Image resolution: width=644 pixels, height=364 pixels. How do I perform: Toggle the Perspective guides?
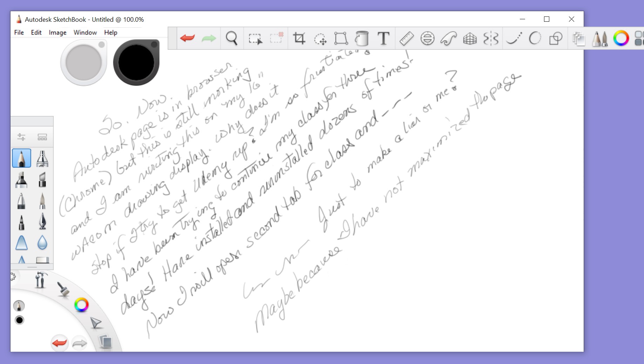(470, 39)
